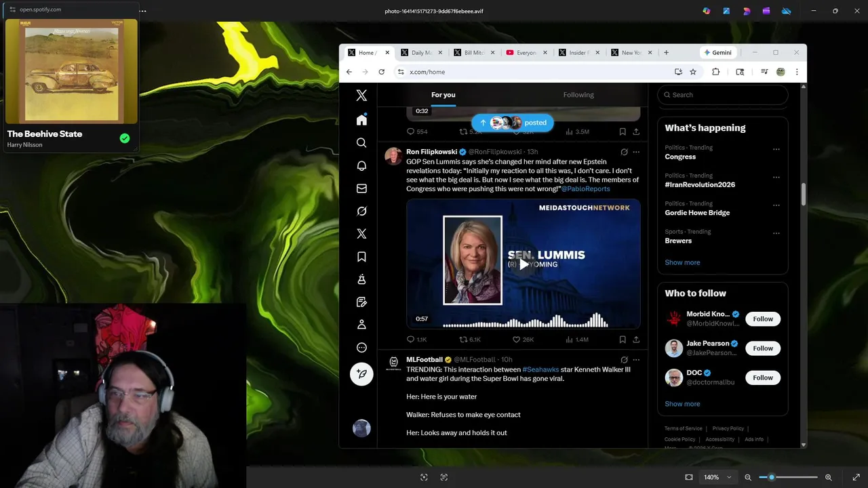Viewport: 868px width, 488px height.
Task: Zoom out with magnifier minus icon
Action: coord(748,477)
